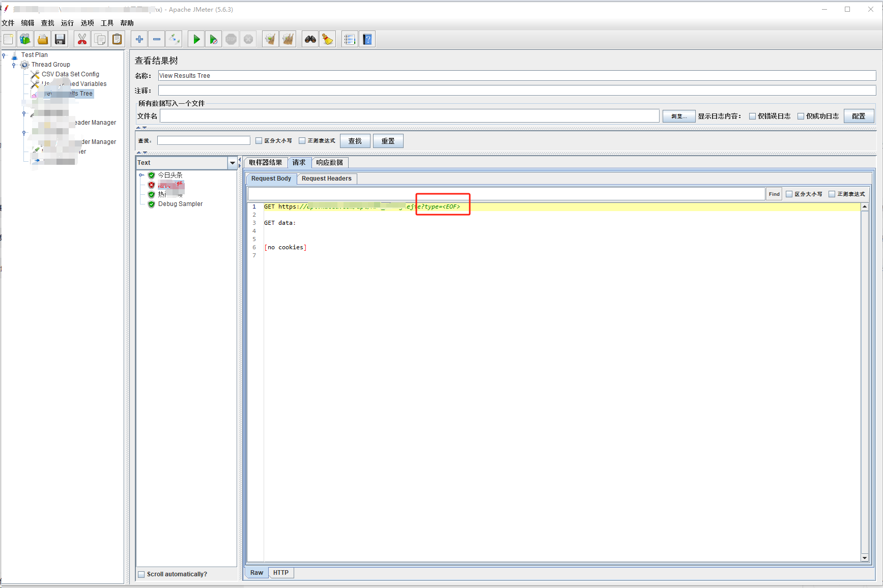Viewport: 883px width, 588px height.
Task: Collapse the Test Plan tree node
Action: click(x=5, y=54)
